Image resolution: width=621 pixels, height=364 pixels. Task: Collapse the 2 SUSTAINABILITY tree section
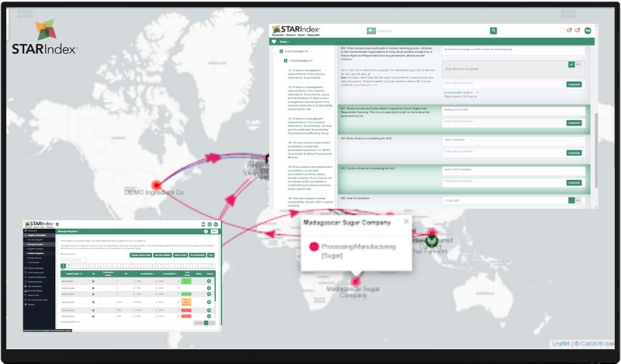pos(282,52)
